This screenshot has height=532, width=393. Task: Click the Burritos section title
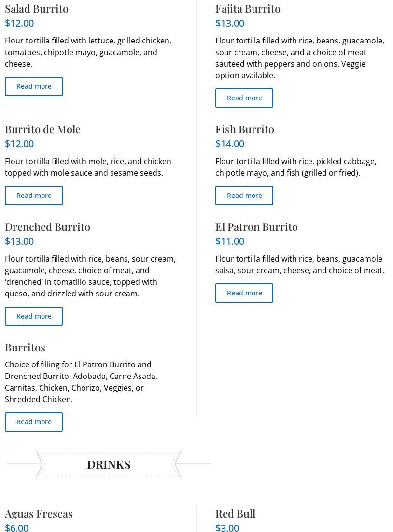pos(25,347)
